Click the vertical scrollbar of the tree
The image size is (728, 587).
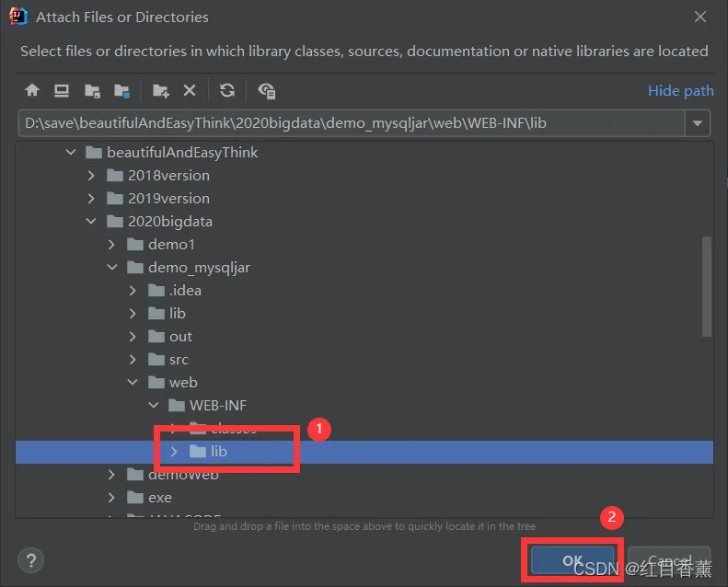(x=707, y=286)
